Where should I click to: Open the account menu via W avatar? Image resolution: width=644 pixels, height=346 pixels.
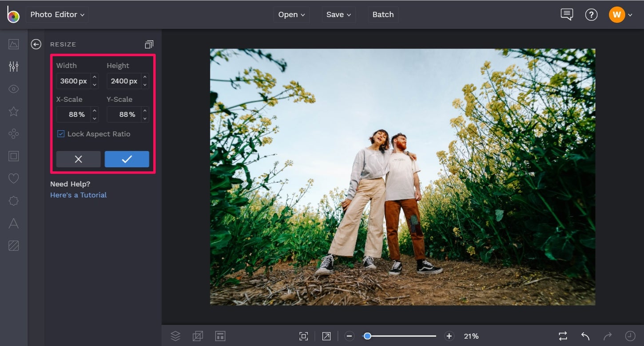617,14
